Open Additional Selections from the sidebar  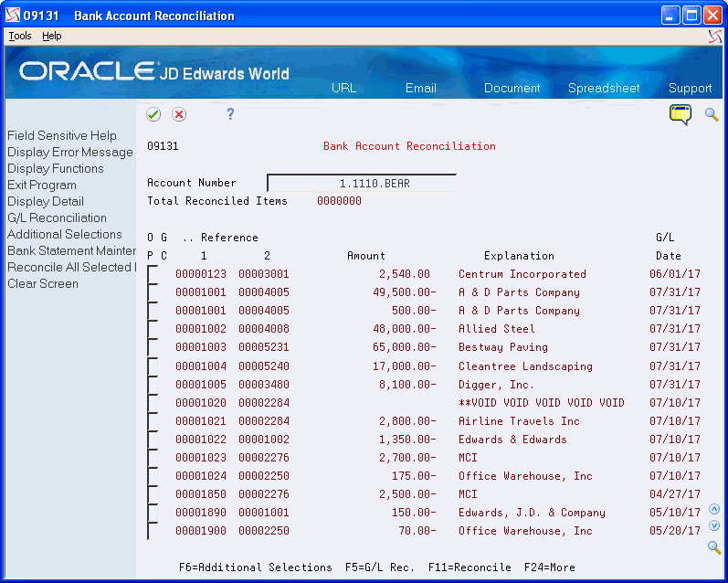(65, 234)
